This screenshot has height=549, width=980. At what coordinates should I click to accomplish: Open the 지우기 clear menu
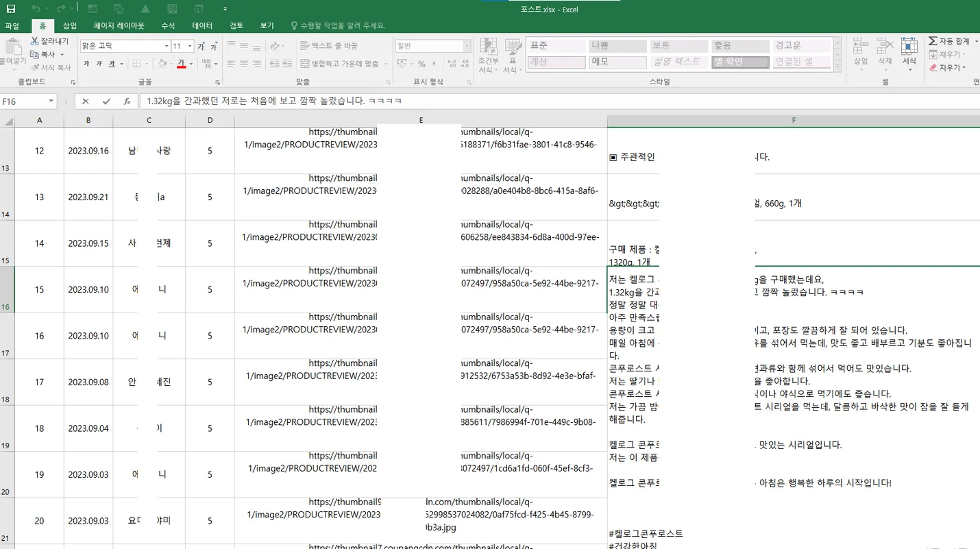tap(947, 68)
